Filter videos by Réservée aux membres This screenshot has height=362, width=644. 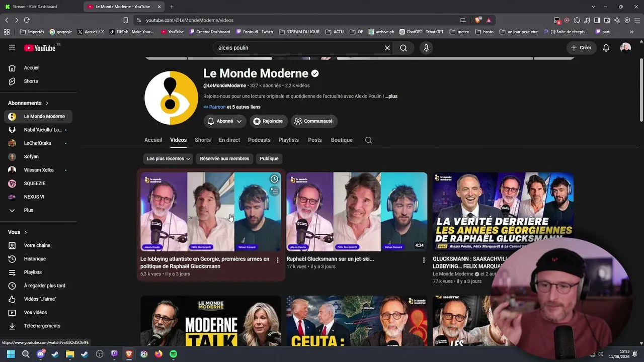(224, 159)
